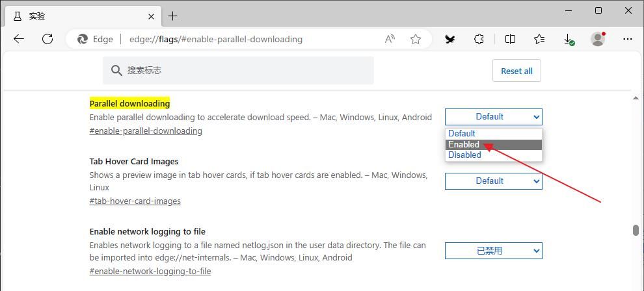Open the Read Aloud icon in address bar
Image resolution: width=644 pixels, height=291 pixels.
coord(390,39)
